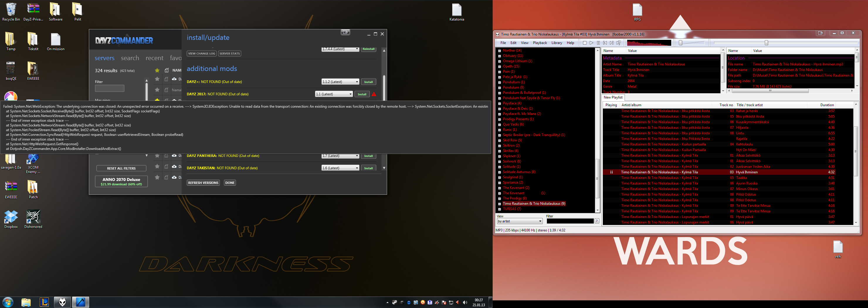Click DONE in install/update panel
Screen dimensions: 868x308
tap(230, 183)
